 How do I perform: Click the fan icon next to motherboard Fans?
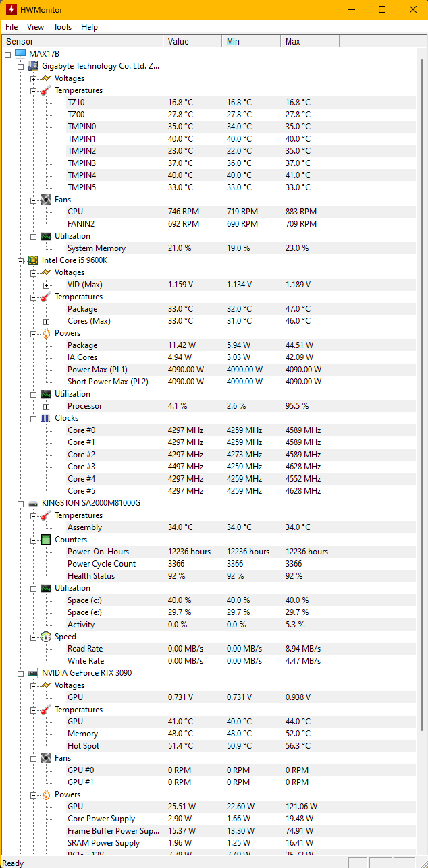(45, 200)
